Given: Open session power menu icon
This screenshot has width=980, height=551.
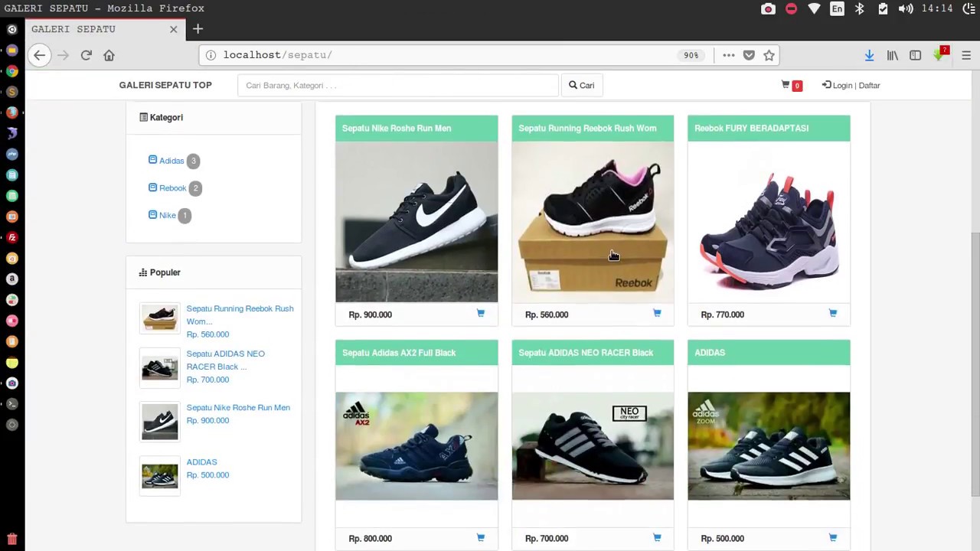Looking at the screenshot, I should (969, 8).
